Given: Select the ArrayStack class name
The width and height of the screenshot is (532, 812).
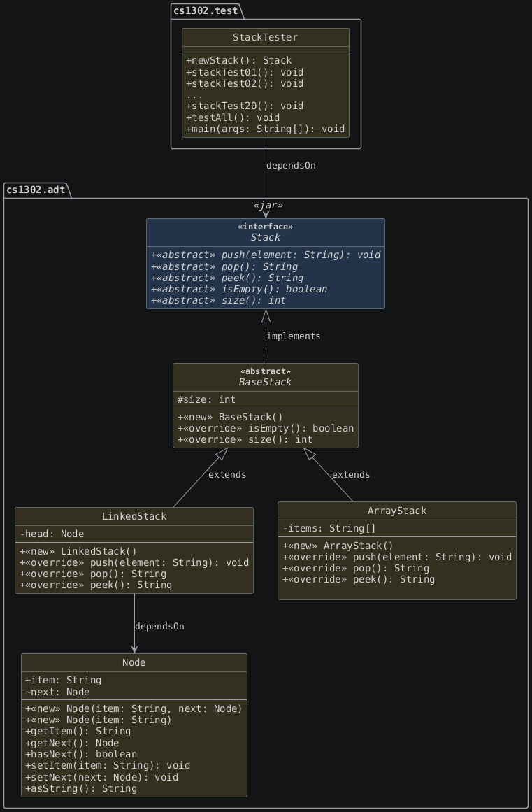Looking at the screenshot, I should tap(397, 511).
